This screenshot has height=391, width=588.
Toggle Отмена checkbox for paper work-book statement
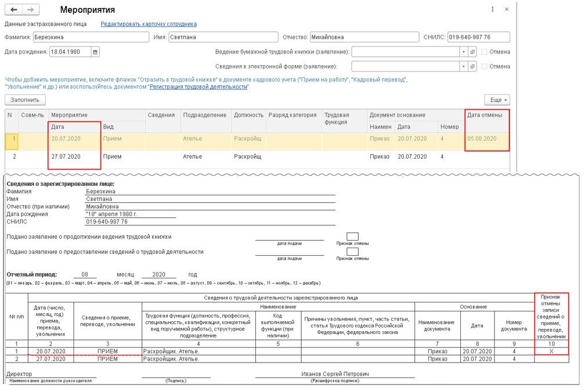tap(484, 52)
